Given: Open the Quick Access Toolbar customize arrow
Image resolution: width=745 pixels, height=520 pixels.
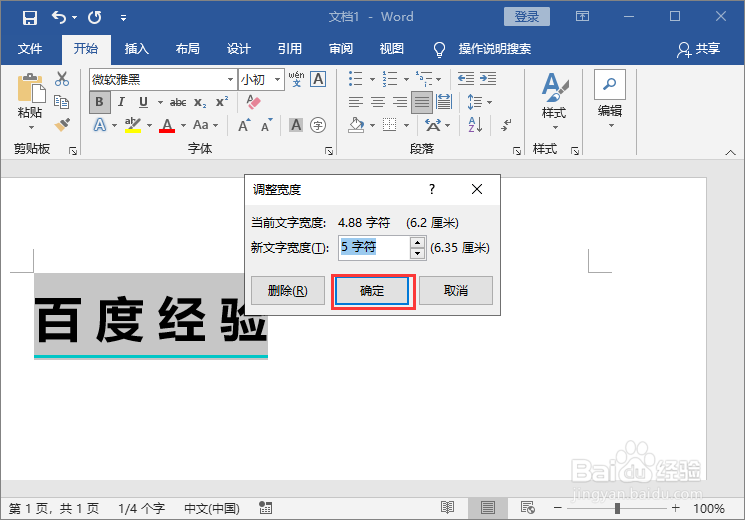Looking at the screenshot, I should pyautogui.click(x=123, y=18).
